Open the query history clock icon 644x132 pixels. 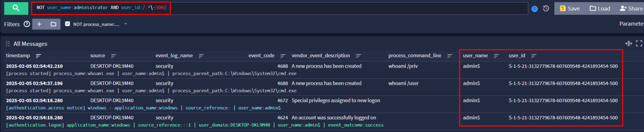point(546,8)
